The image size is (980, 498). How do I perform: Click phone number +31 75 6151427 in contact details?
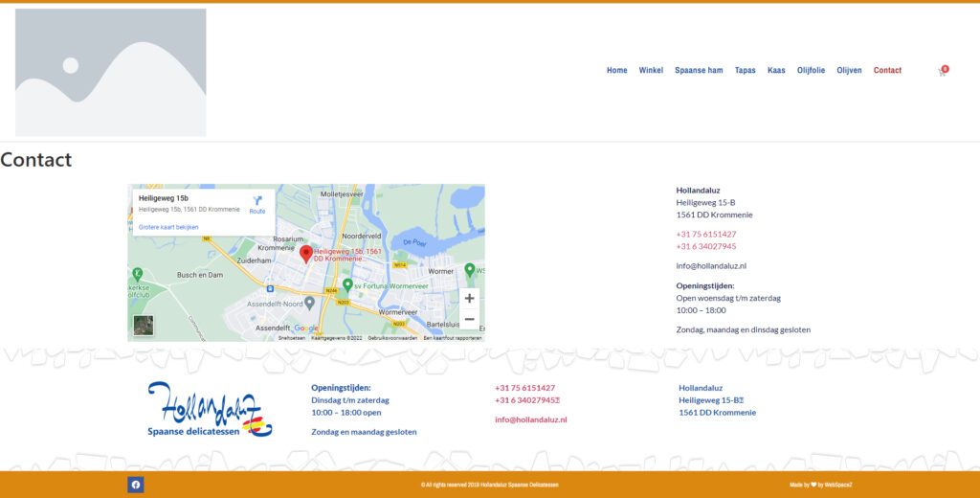tap(706, 234)
